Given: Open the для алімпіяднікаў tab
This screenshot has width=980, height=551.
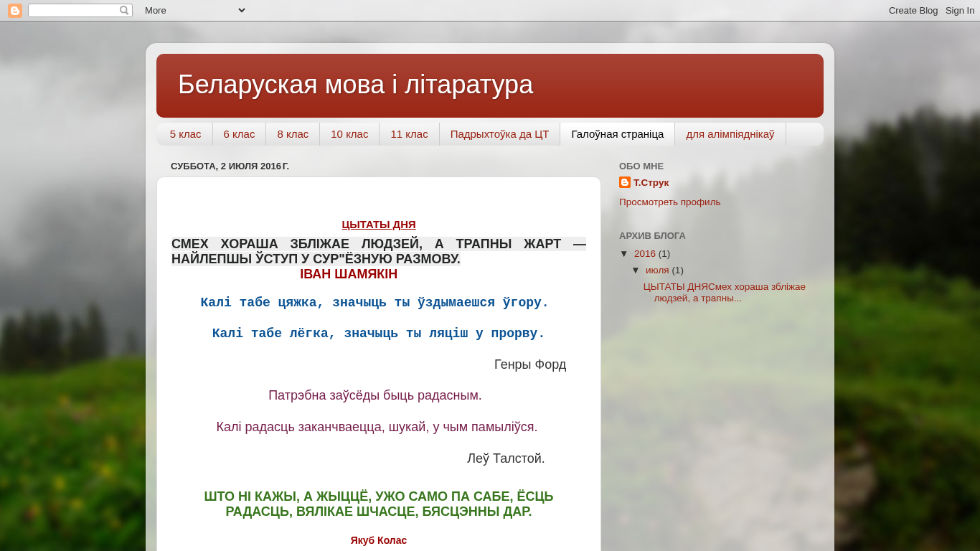Looking at the screenshot, I should click(x=730, y=134).
